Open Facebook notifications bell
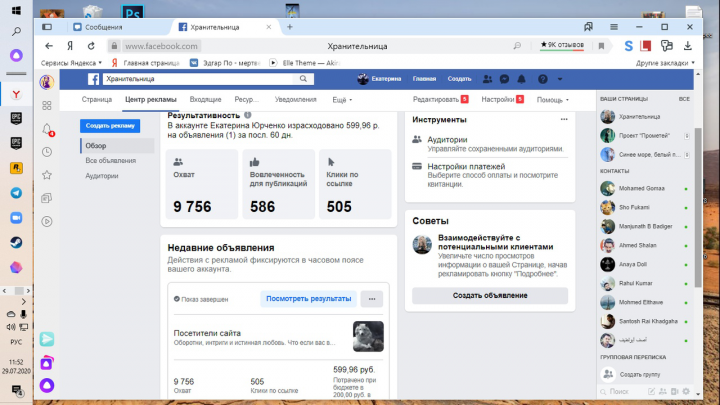This screenshot has height=405, width=720. 521,79
